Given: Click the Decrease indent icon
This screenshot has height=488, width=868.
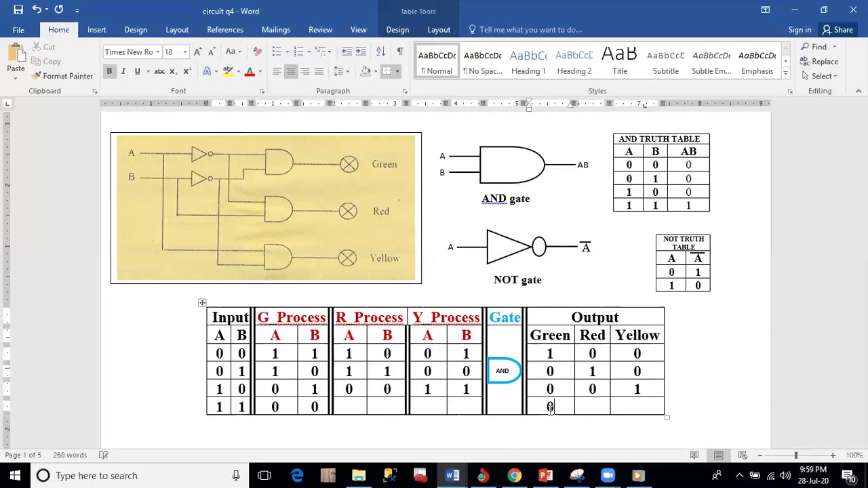Looking at the screenshot, I should tap(347, 52).
